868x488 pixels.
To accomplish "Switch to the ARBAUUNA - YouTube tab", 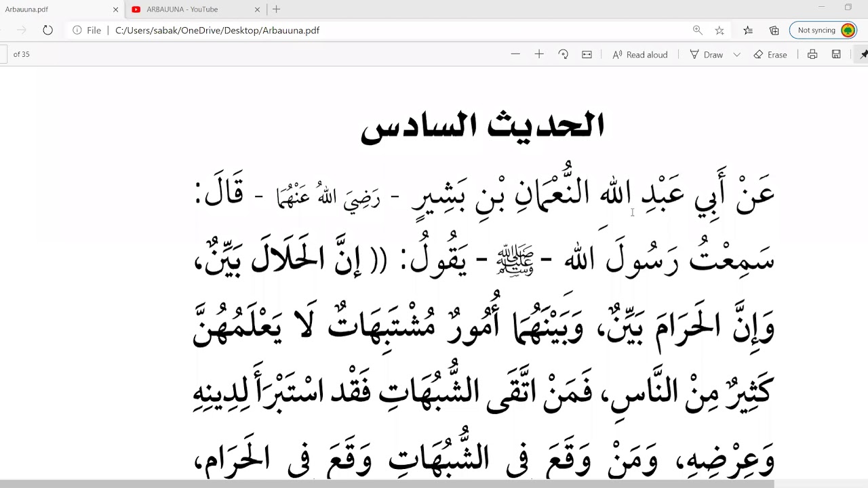I will click(195, 9).
